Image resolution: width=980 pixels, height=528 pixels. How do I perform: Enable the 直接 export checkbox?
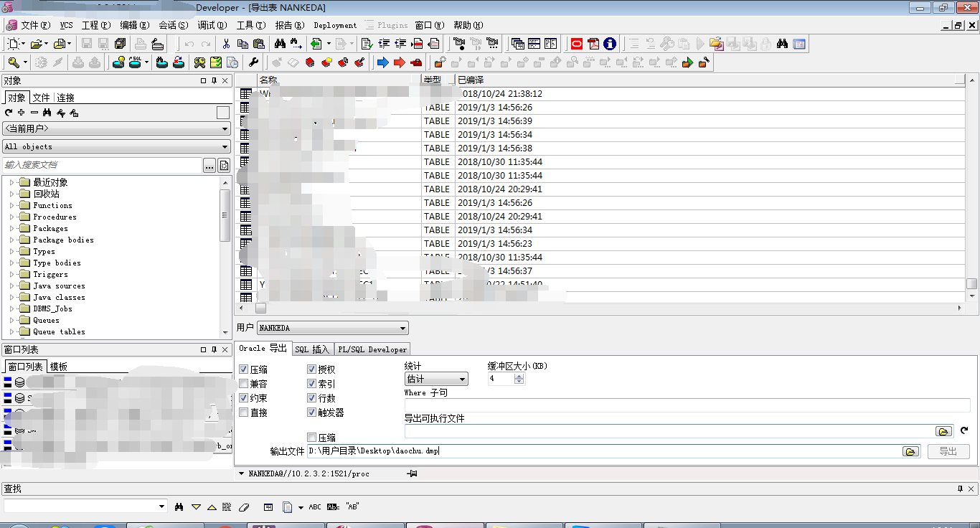[242, 412]
